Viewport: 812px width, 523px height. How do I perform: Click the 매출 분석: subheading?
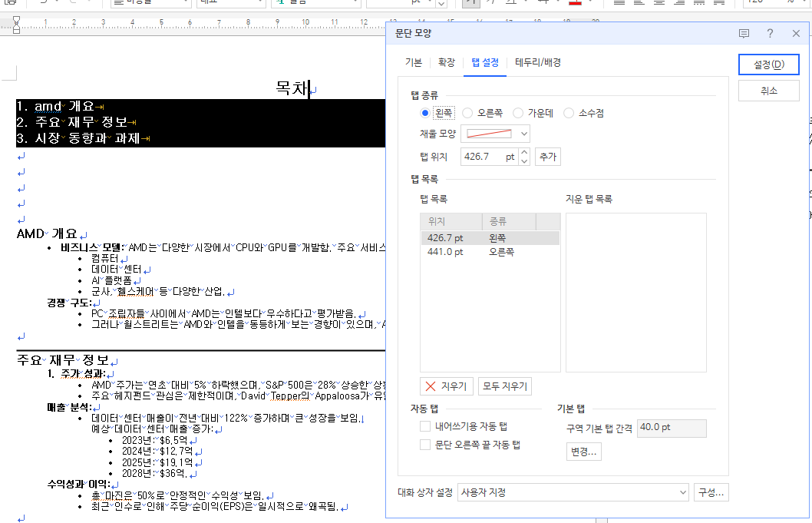pos(69,407)
